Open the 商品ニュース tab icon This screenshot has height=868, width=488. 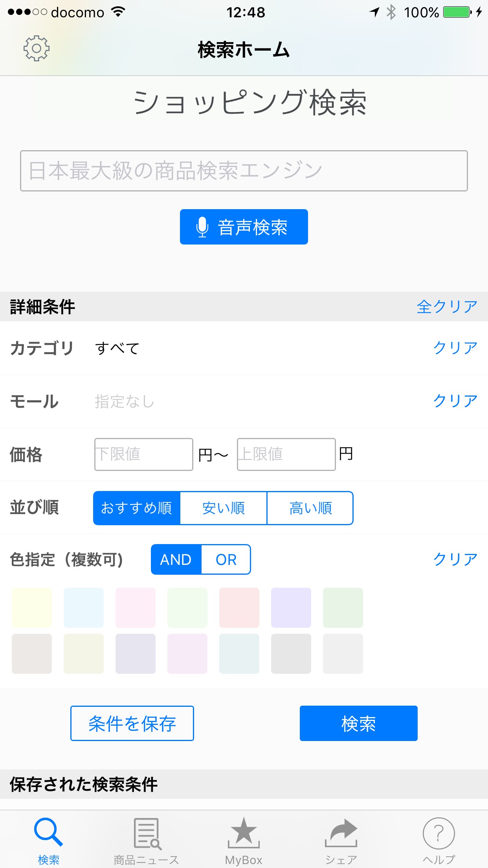147,833
